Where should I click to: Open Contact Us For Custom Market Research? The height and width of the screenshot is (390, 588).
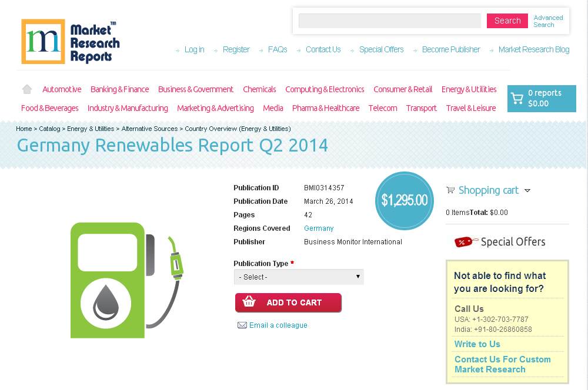click(x=503, y=364)
